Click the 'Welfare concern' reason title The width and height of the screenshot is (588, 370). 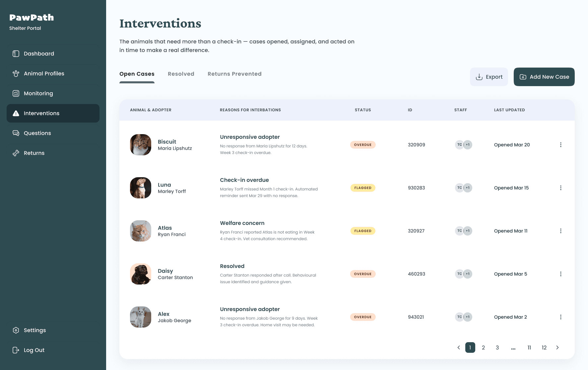point(242,223)
